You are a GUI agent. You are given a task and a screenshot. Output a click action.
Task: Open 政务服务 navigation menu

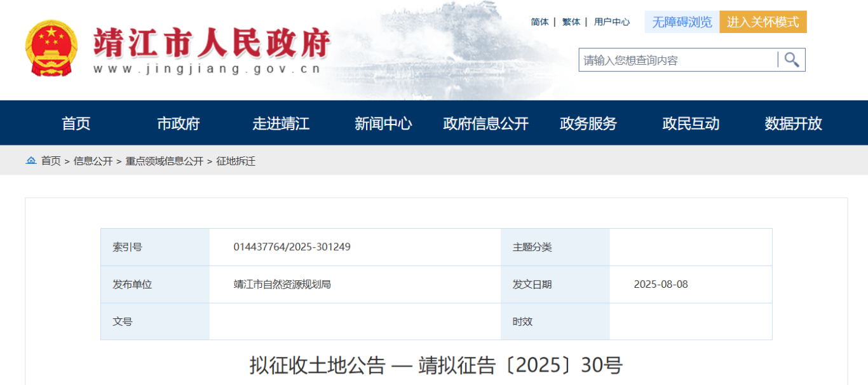(588, 123)
